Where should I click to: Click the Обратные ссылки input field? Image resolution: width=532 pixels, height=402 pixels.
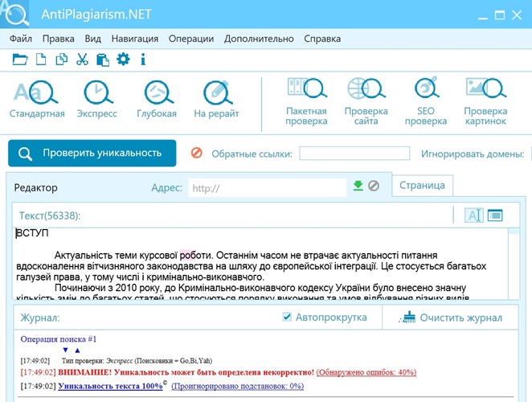point(354,154)
